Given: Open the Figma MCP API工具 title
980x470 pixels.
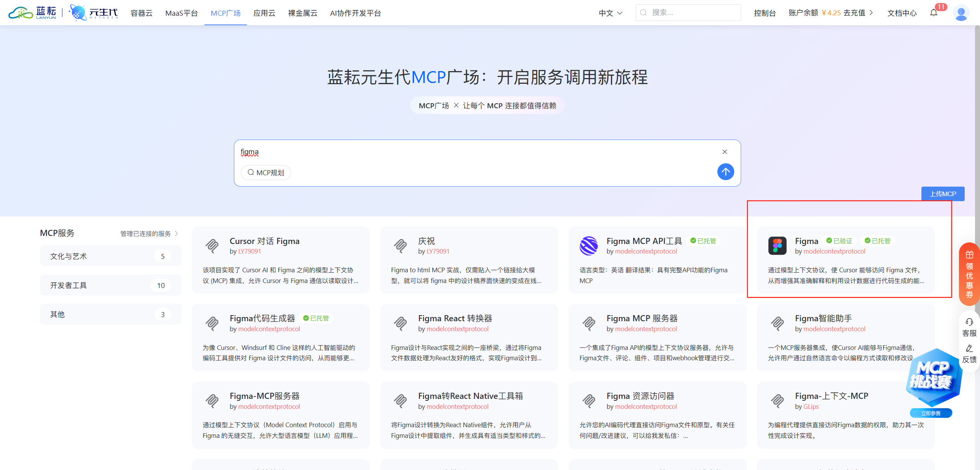Looking at the screenshot, I should pyautogui.click(x=644, y=241).
